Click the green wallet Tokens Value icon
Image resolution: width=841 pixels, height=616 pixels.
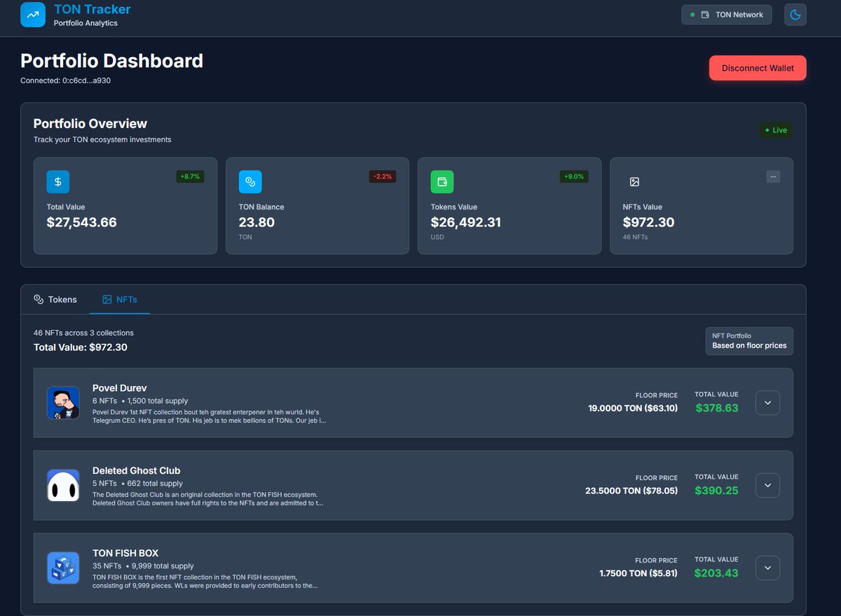tap(442, 182)
